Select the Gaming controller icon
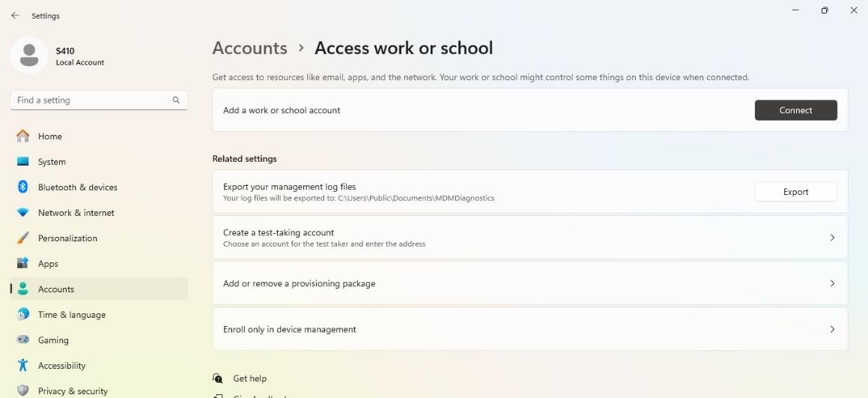The height and width of the screenshot is (398, 868). click(x=23, y=340)
